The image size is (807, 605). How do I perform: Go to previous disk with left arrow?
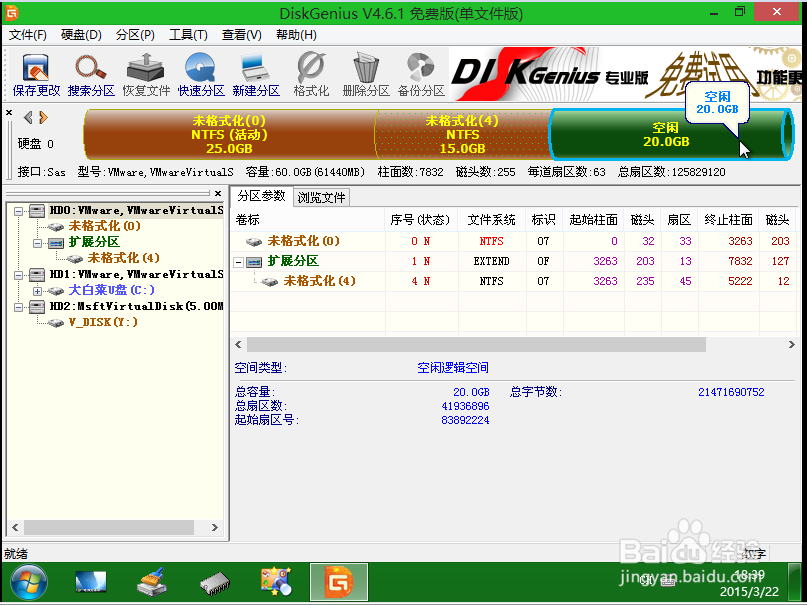[x=28, y=118]
